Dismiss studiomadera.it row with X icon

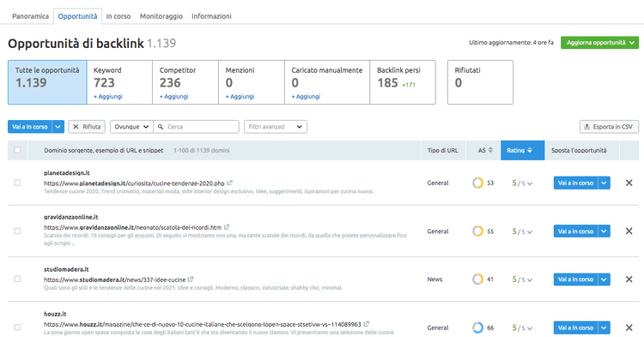pos(629,280)
